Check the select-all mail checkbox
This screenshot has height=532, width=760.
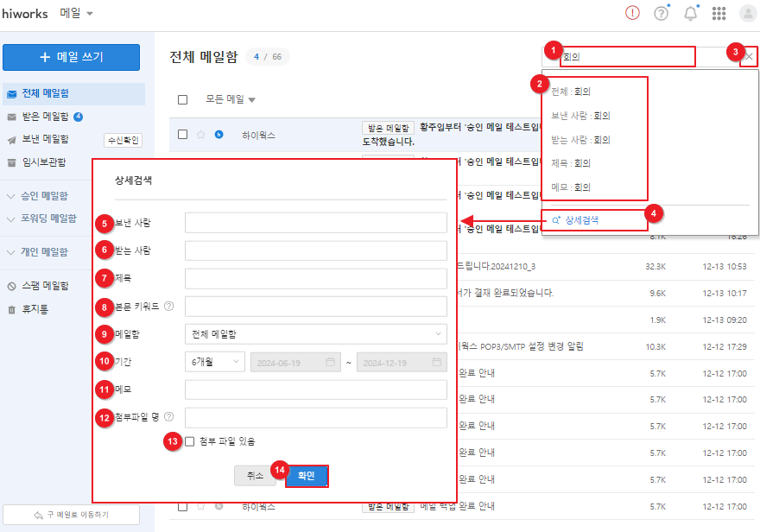182,99
